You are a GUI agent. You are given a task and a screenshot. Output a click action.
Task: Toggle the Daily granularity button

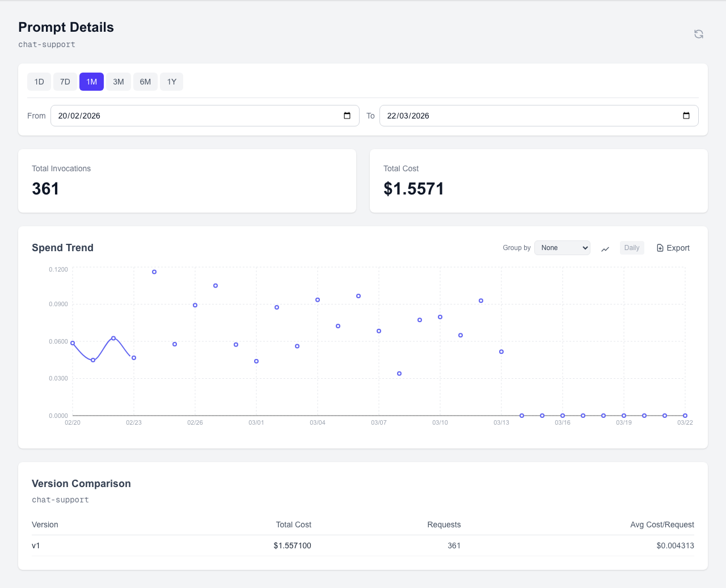pyautogui.click(x=631, y=248)
